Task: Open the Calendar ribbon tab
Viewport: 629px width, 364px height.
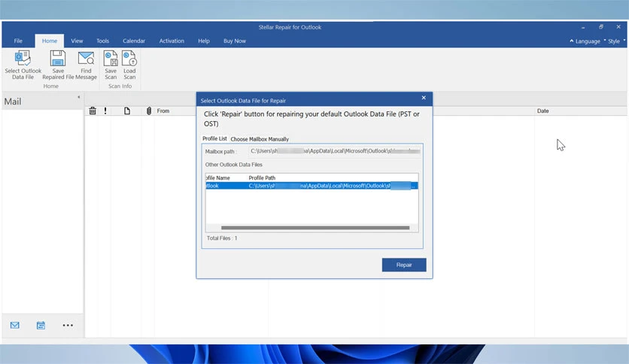Action: click(x=134, y=41)
